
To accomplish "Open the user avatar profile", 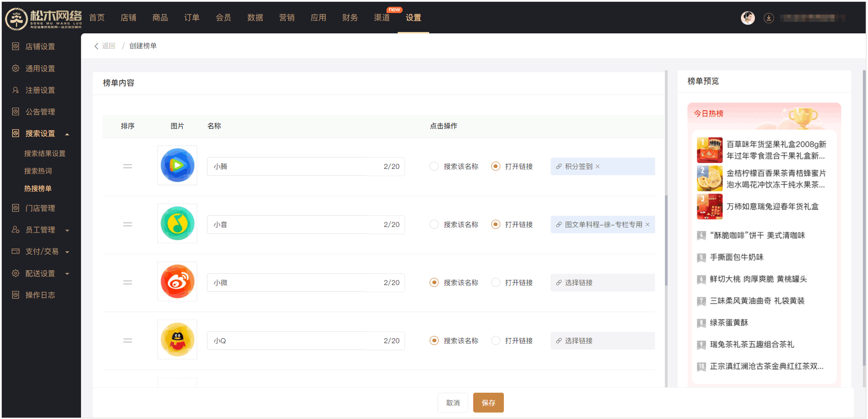I will pos(747,18).
